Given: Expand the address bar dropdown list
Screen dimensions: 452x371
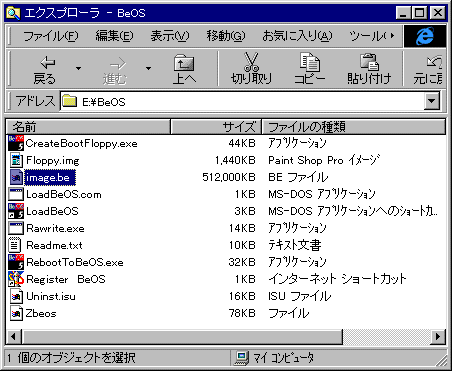Looking at the screenshot, I should click(432, 101).
